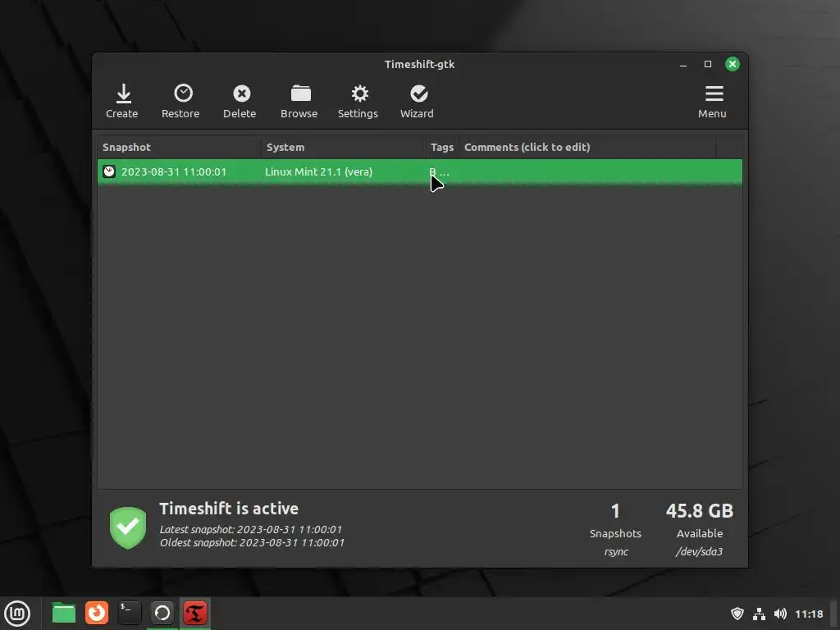
Task: Open the panel clock showing 11:18
Action: click(809, 614)
